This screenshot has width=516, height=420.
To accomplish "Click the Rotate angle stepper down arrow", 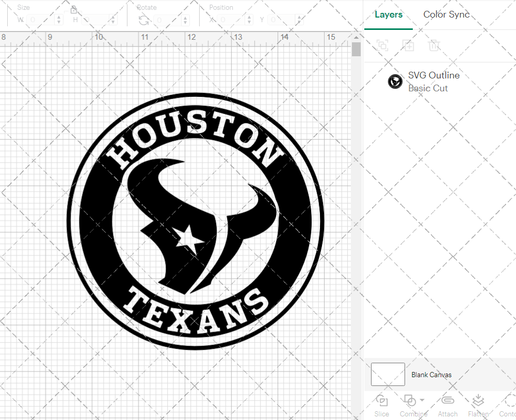I will 185,22.
